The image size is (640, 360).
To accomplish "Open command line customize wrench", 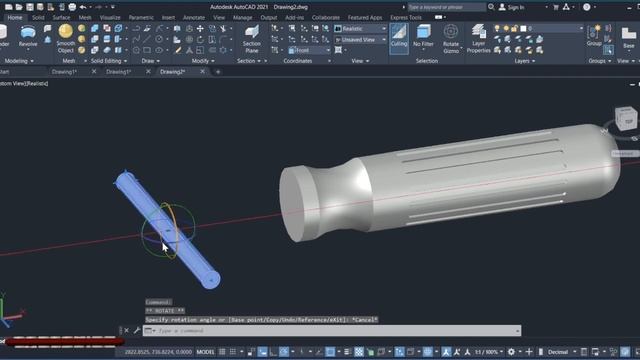I will 137,331.
